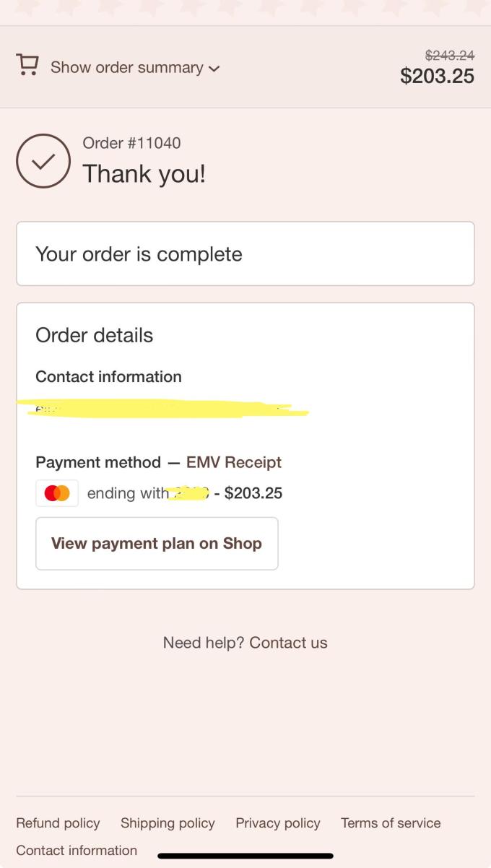This screenshot has width=491, height=868.
Task: Click the Order details heading
Action: [95, 335]
